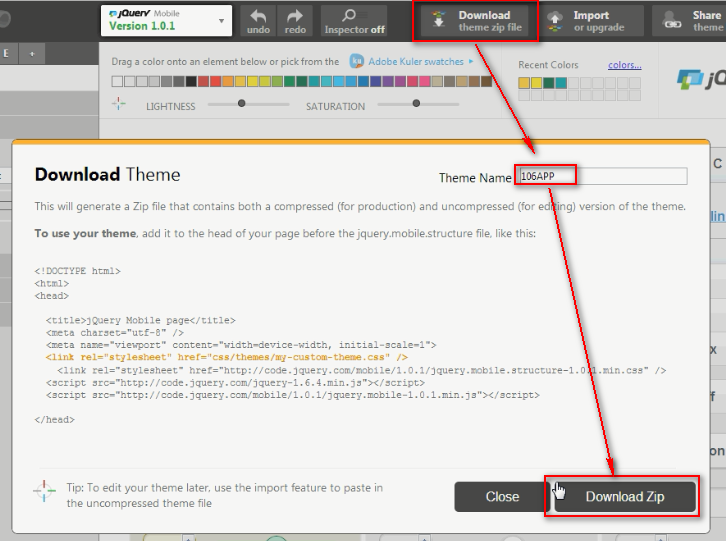726x541 pixels.
Task: Pick the orange color swatch in the palette
Action: pyautogui.click(x=228, y=82)
